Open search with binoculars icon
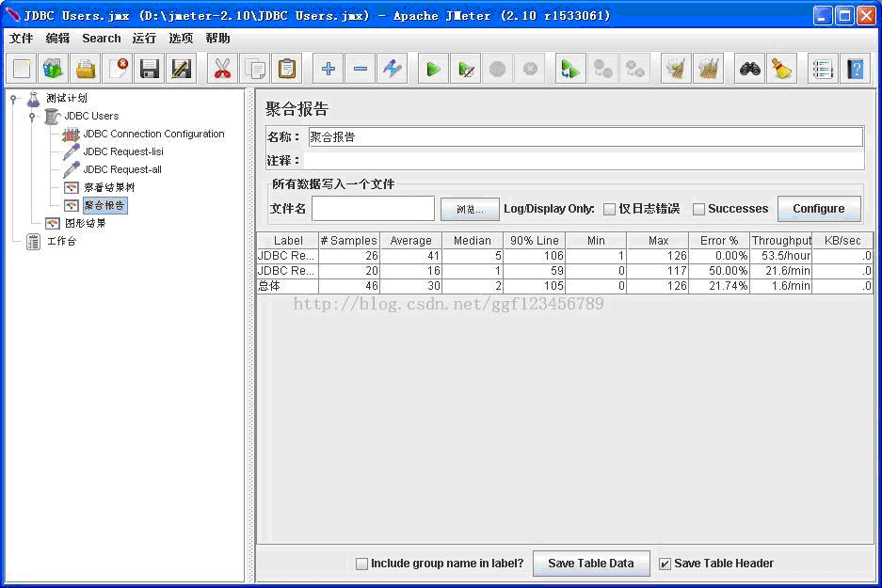This screenshot has height=588, width=882. point(749,69)
